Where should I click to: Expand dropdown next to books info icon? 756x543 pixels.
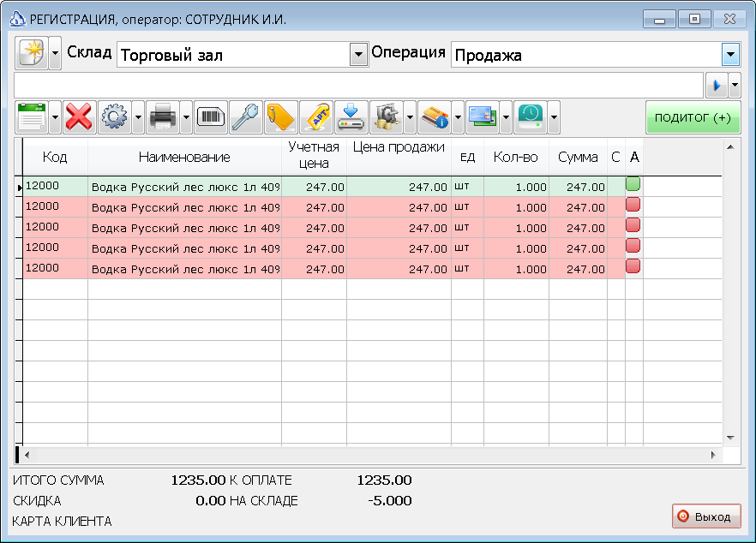[458, 117]
